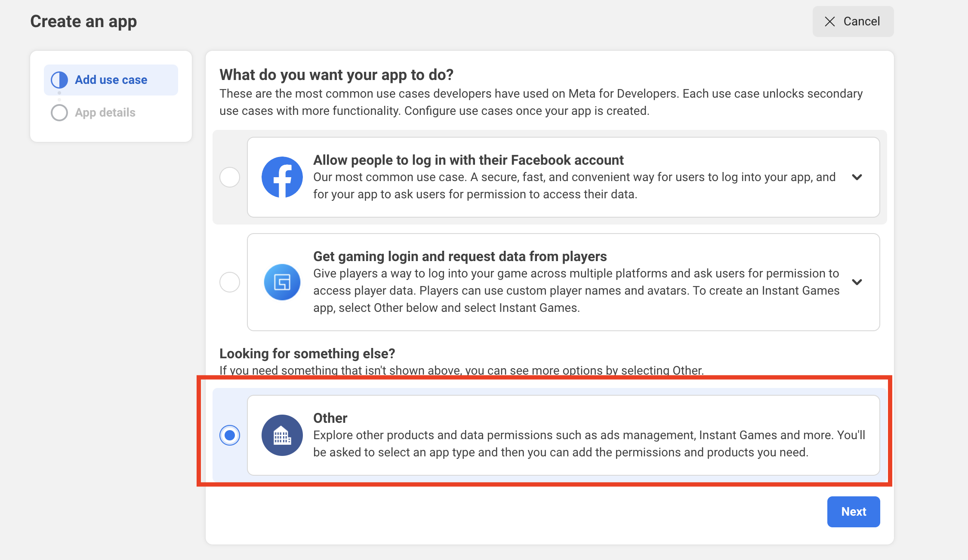Viewport: 968px width, 560px height.
Task: Click the Other use case title
Action: pyautogui.click(x=330, y=418)
